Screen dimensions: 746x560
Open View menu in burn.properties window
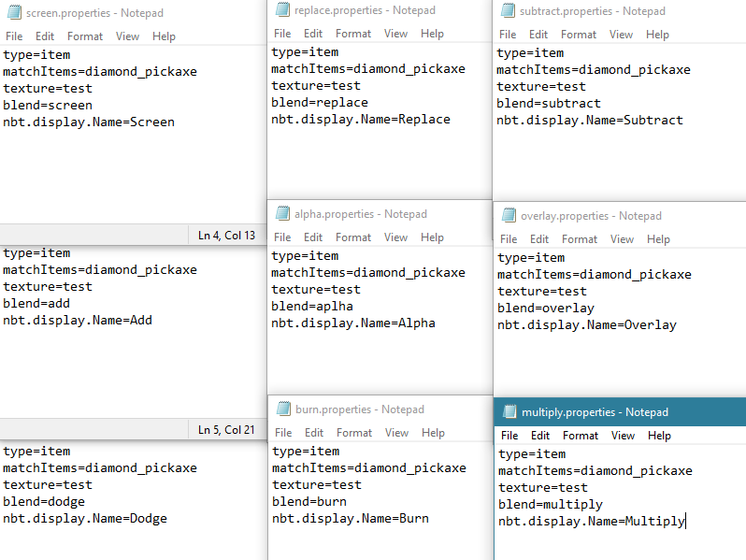tap(396, 433)
